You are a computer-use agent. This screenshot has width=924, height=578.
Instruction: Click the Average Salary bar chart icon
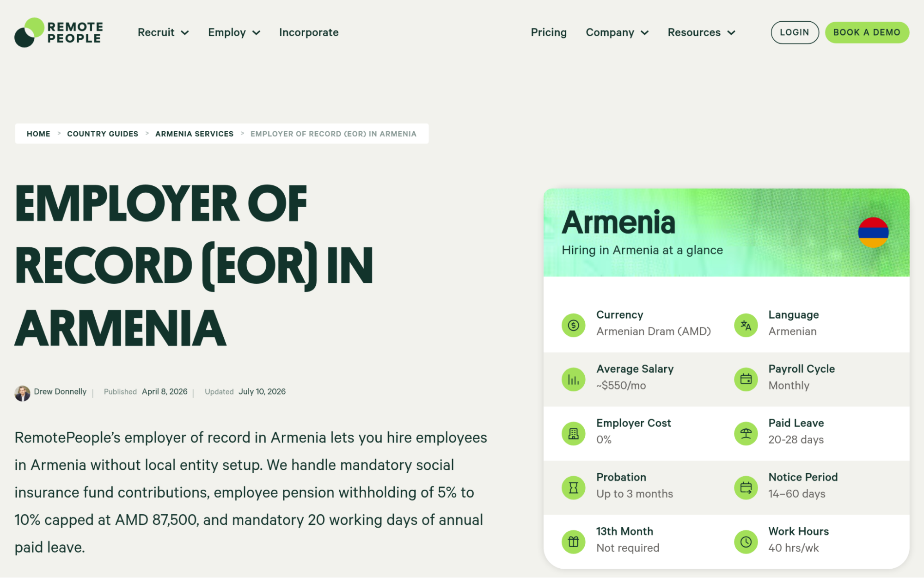pos(573,380)
